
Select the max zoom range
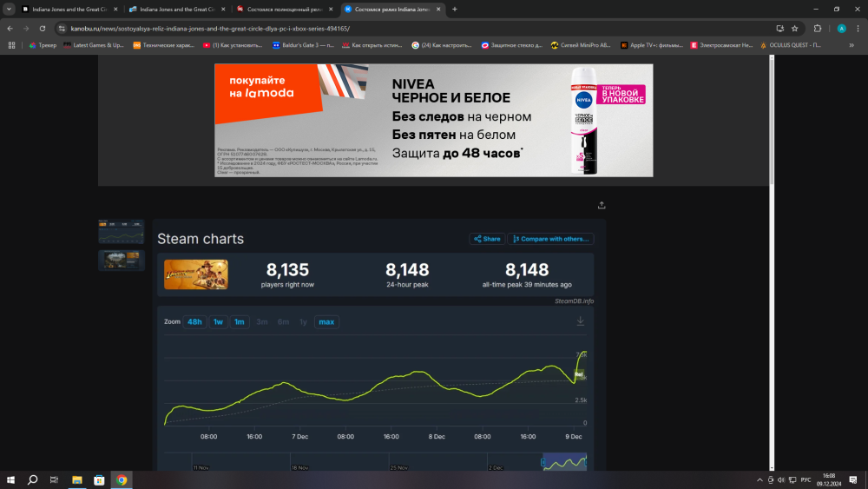tap(326, 322)
